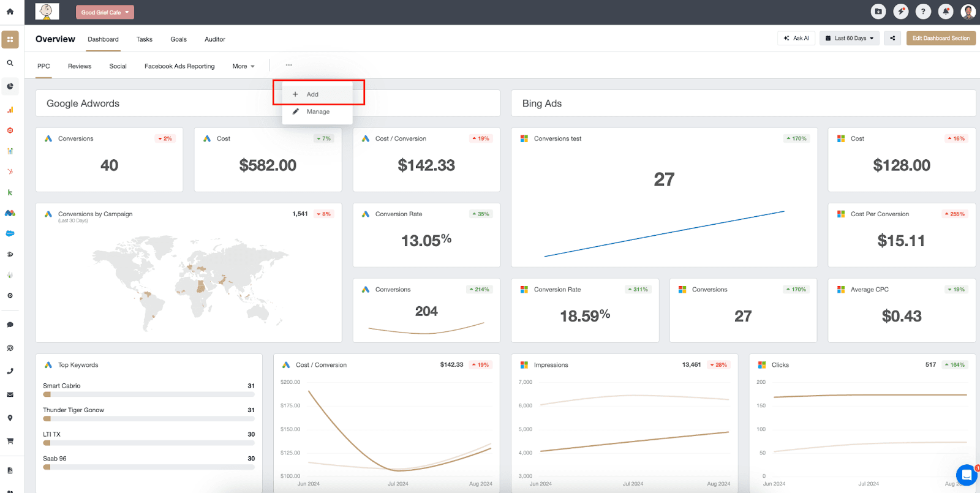The height and width of the screenshot is (493, 980).
Task: Open the folder download icon in header
Action: [878, 12]
